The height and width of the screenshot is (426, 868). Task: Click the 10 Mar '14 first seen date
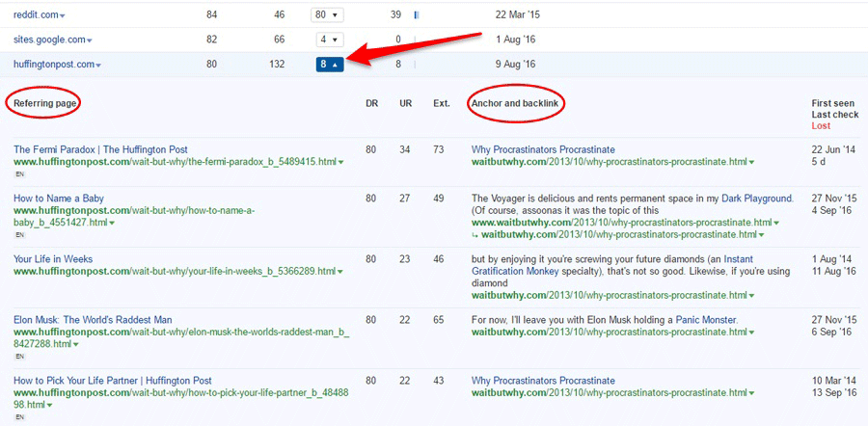pyautogui.click(x=833, y=381)
